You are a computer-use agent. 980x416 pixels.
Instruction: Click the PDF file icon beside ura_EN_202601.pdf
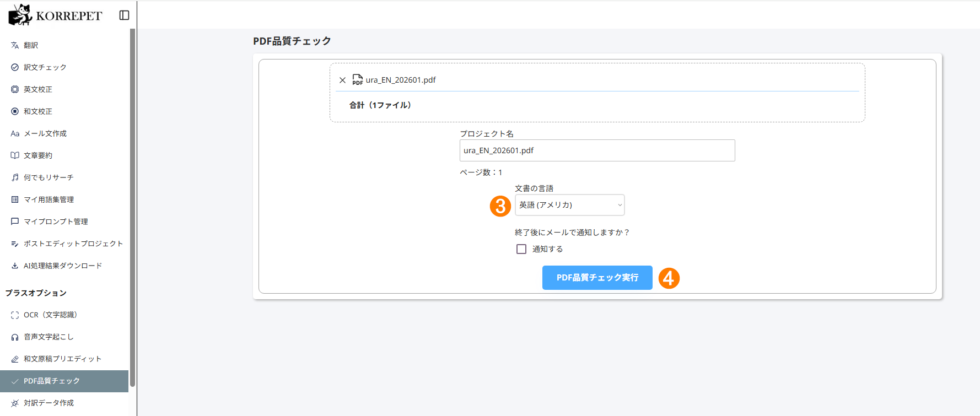click(x=358, y=80)
